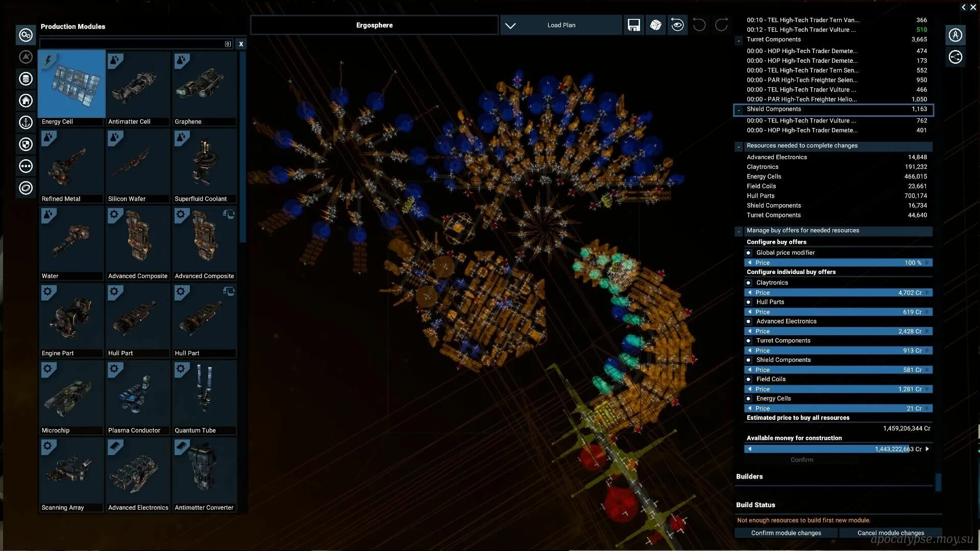The image size is (980, 551).
Task: Click Confirm module changes button
Action: 786,533
